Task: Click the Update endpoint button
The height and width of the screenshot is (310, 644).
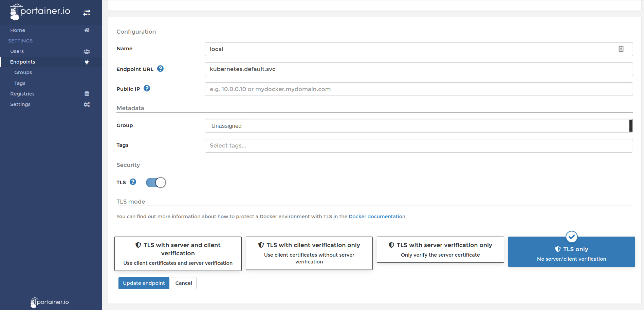Action: click(x=144, y=283)
